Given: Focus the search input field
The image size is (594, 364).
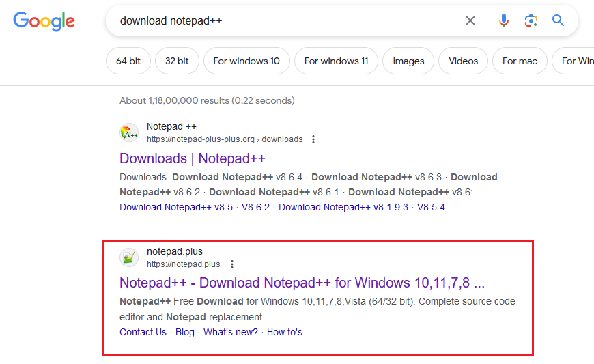Looking at the screenshot, I should (x=287, y=21).
